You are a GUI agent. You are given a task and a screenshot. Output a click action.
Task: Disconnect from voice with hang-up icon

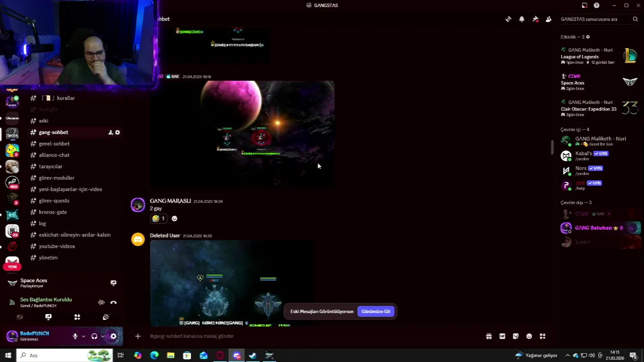113,302
